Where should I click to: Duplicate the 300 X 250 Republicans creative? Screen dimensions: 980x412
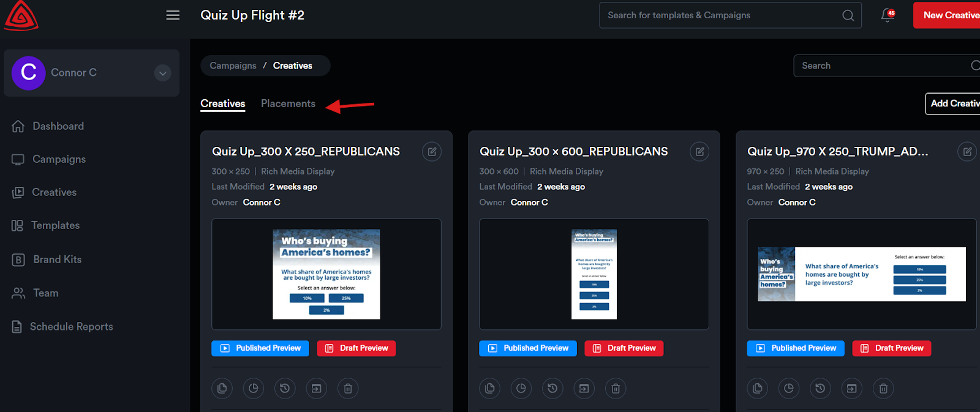point(222,388)
